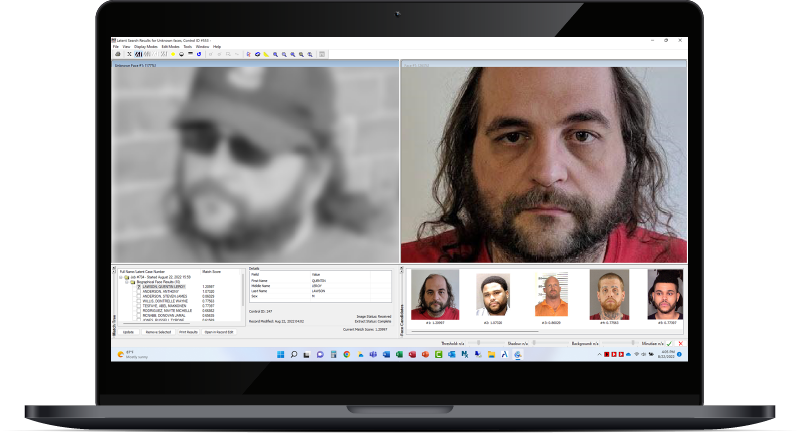Click the black rectangle toolbar icon
This screenshot has height=434, width=800.
[190, 54]
